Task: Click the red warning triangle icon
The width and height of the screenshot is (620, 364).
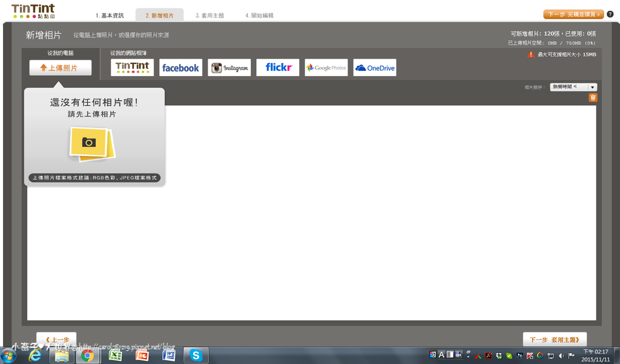Action: pyautogui.click(x=530, y=54)
